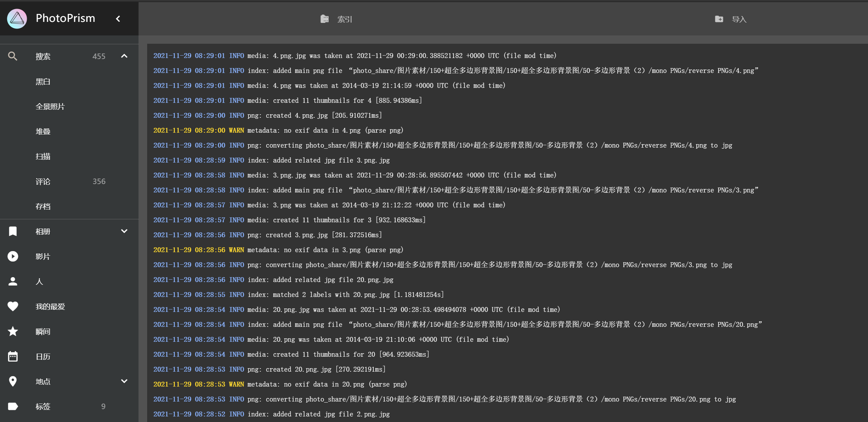This screenshot has width=868, height=422.
Task: Collapse the 搜索 (Search) section chevron
Action: click(124, 56)
